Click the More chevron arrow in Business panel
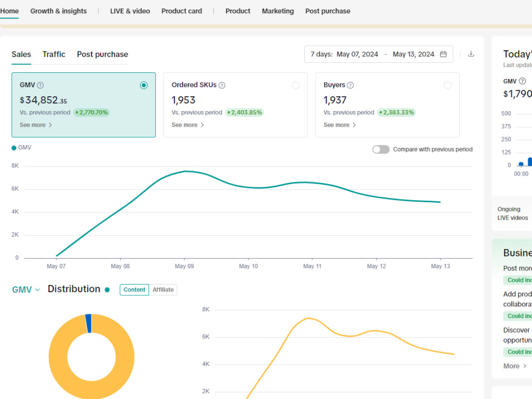This screenshot has width=532, height=399. (x=525, y=366)
